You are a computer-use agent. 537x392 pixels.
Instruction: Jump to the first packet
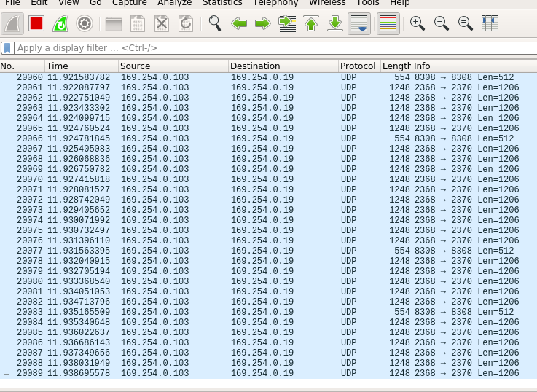tap(311, 23)
